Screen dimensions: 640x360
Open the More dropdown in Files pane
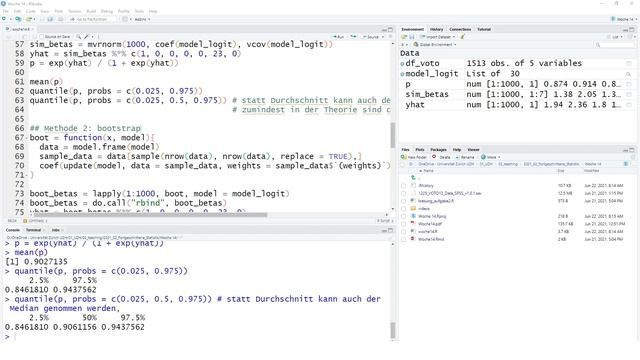tap(490, 157)
